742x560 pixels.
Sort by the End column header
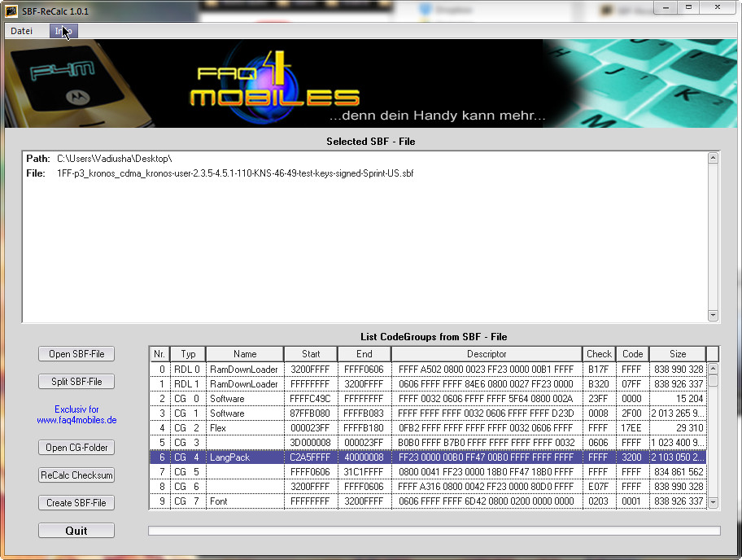364,354
